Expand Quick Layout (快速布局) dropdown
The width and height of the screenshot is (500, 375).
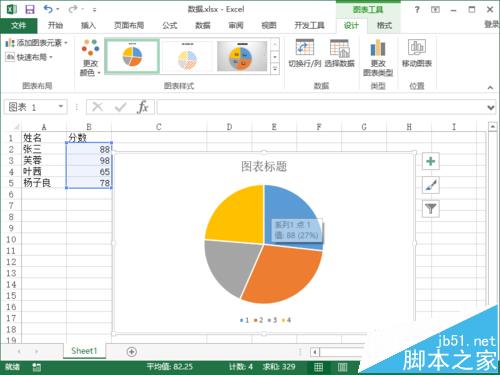[x=29, y=57]
